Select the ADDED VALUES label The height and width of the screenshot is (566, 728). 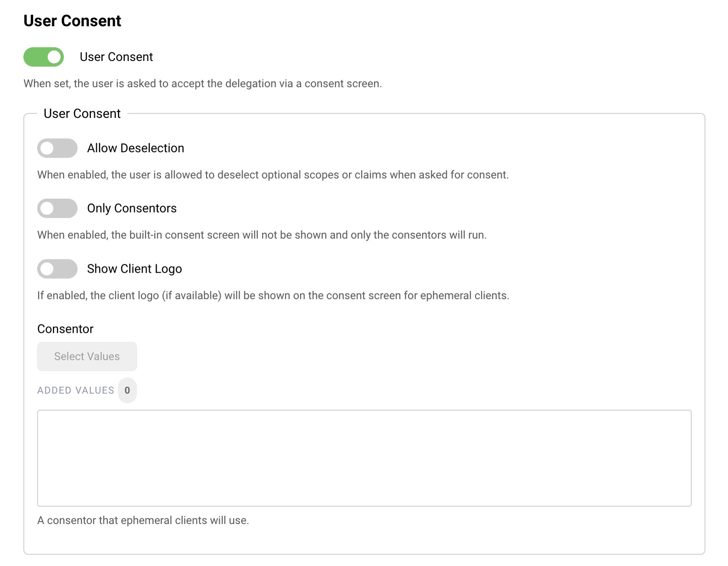(x=75, y=390)
